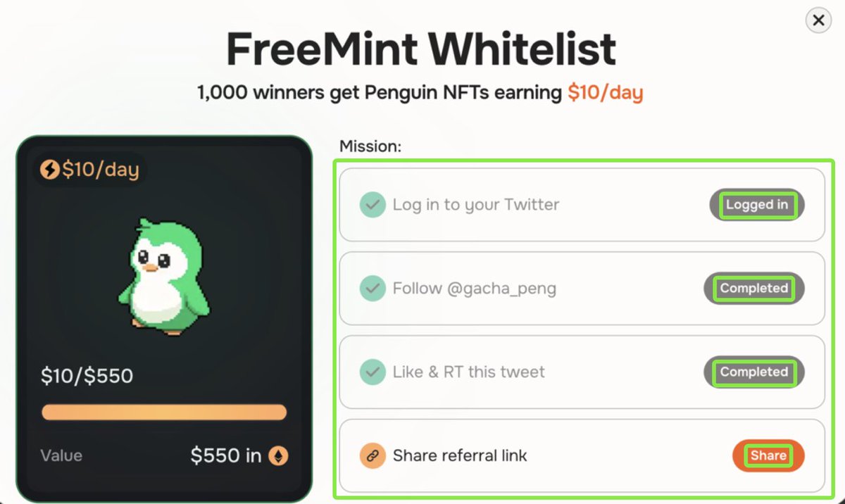Click the orange $10/day text in subtitle
845x504 pixels.
pyautogui.click(x=606, y=92)
